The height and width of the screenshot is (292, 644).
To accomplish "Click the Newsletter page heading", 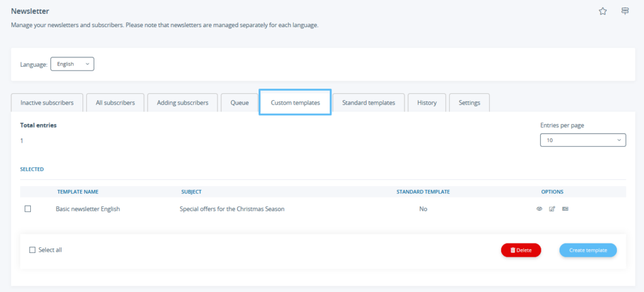I will [x=30, y=11].
